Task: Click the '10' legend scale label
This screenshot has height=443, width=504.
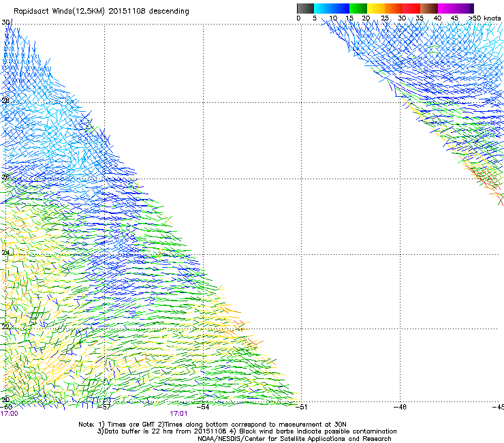Action: 333,18
